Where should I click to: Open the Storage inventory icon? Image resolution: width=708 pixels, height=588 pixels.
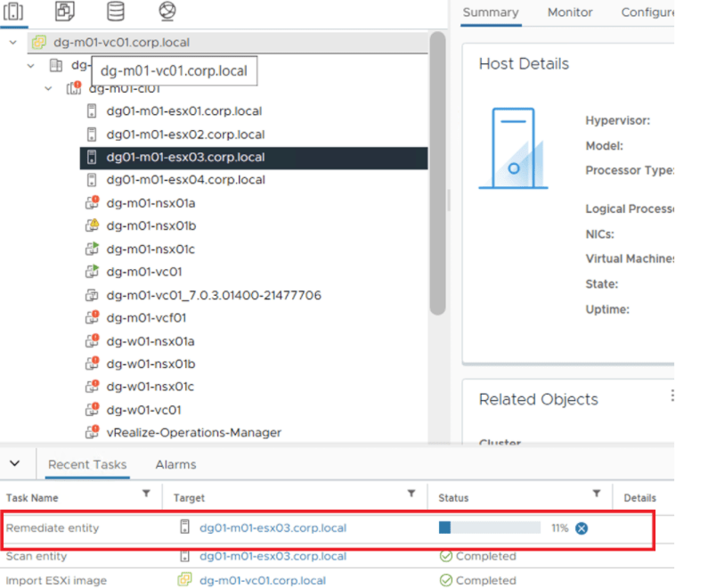[x=116, y=12]
